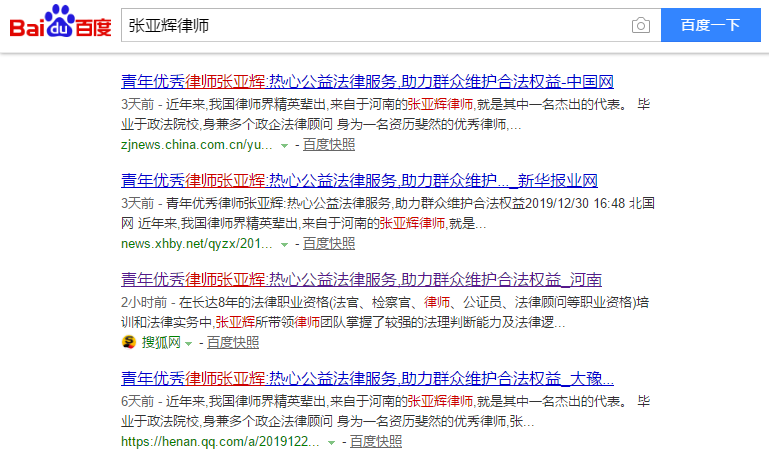769x457 pixels.
Task: Open the 新华报业网 result title link
Action: (359, 180)
